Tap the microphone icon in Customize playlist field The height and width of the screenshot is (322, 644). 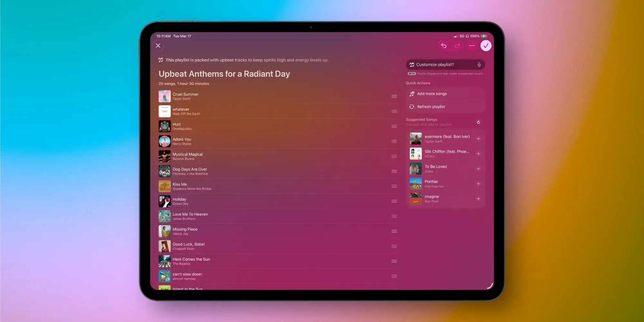479,64
